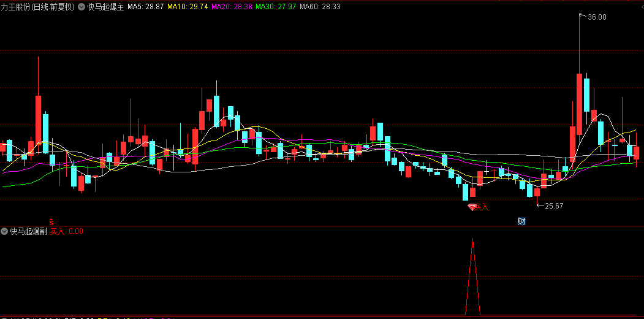Click the red candle marking the 25.67 low
The image size is (644, 319).
537,192
